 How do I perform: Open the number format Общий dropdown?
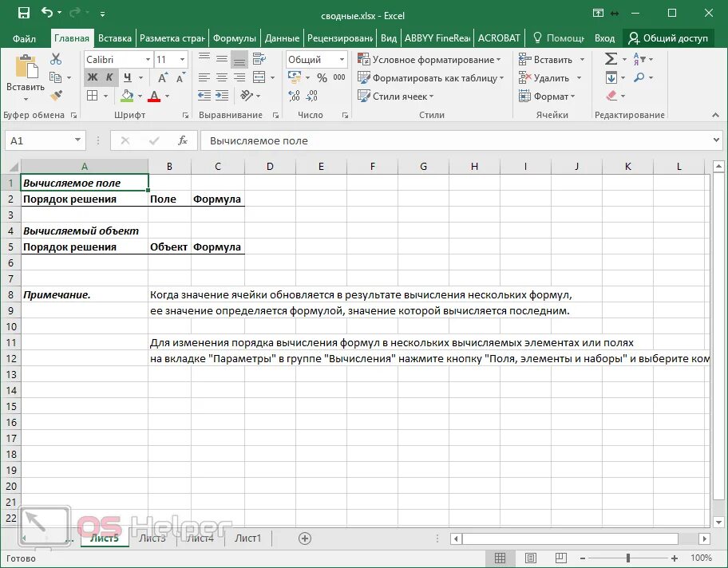[x=342, y=59]
